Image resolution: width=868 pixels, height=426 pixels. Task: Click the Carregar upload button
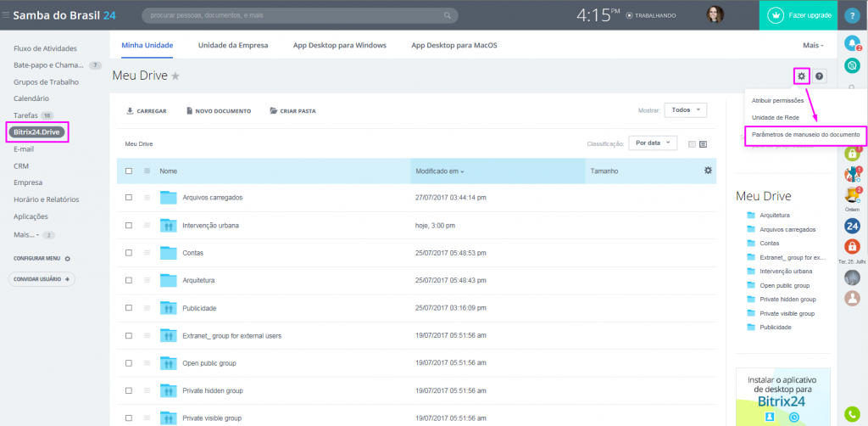click(x=147, y=111)
